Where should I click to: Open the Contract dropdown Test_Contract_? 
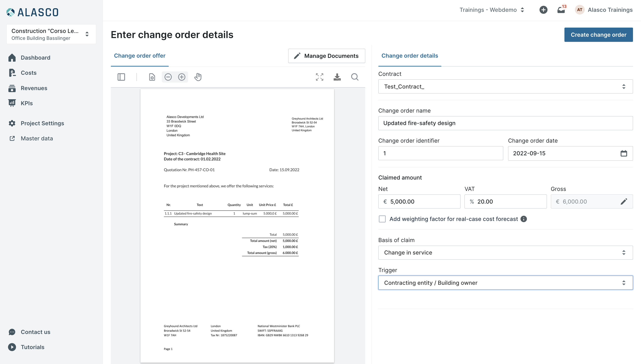(505, 87)
